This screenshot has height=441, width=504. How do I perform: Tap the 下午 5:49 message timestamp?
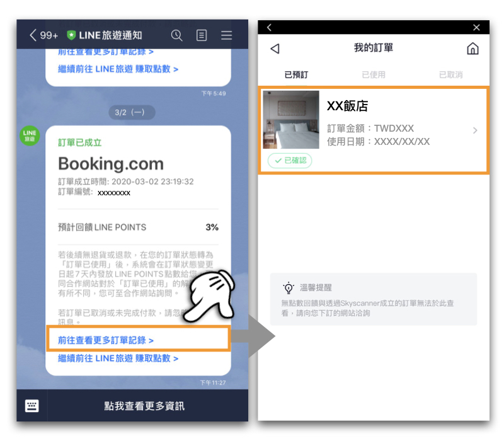[214, 93]
